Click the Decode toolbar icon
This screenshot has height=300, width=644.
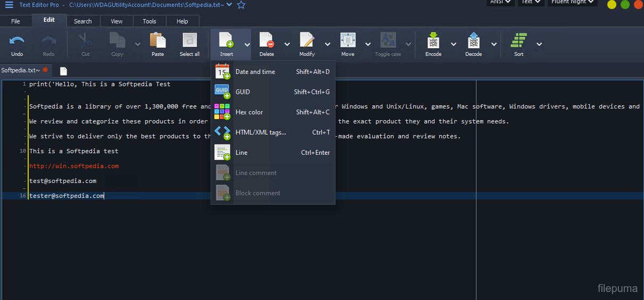click(x=473, y=41)
